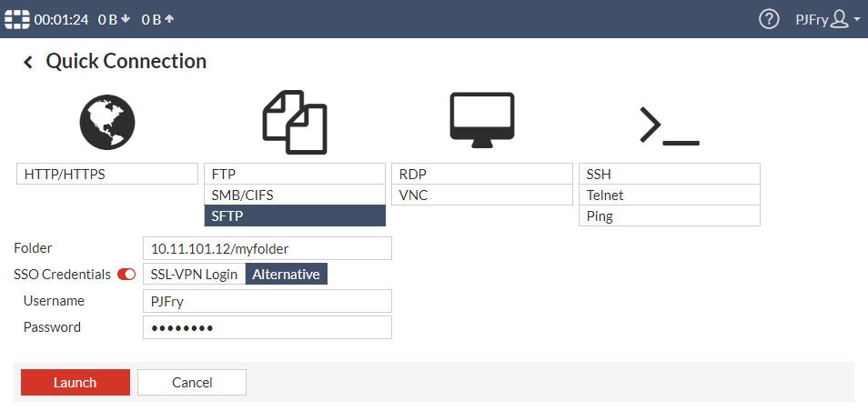This screenshot has height=411, width=868.
Task: Choose the HTTP/HTTPS connection type
Action: [107, 174]
